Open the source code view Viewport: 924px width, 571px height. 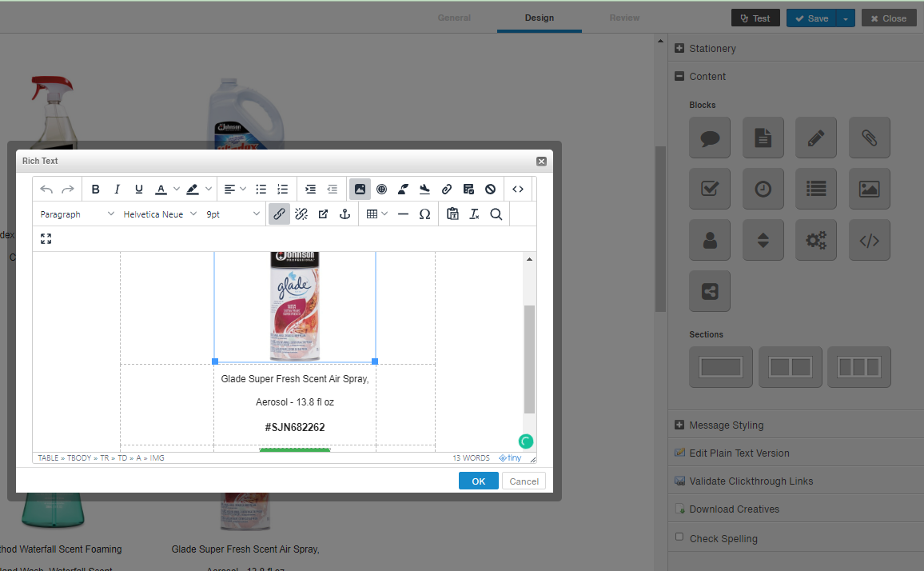click(x=518, y=190)
